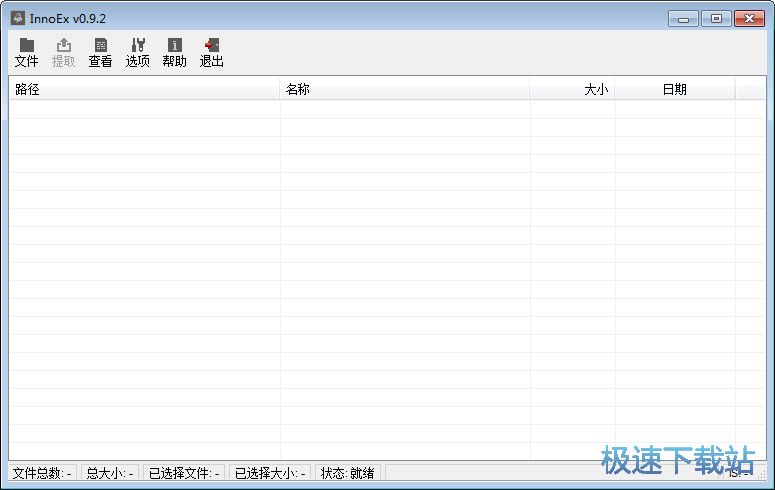This screenshot has width=775, height=490.
Task: Sort list by 名称 (Name) column header
Action: click(404, 89)
